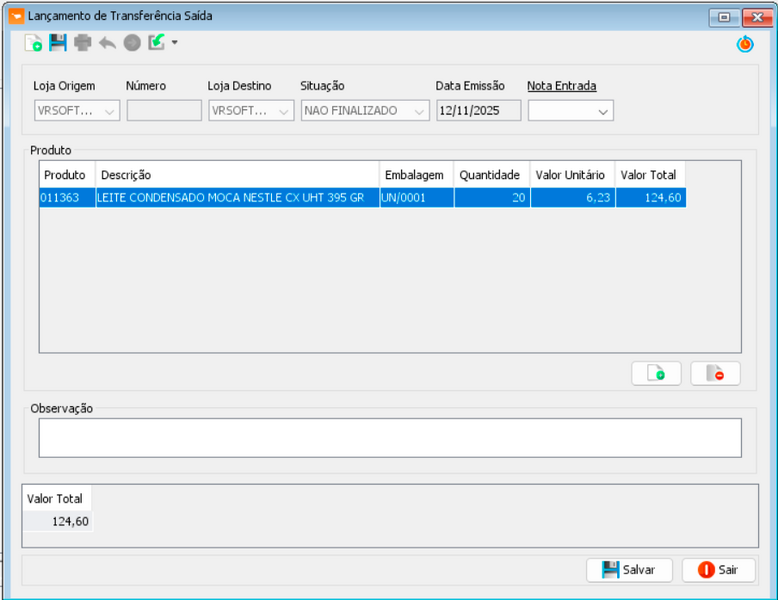Click the unit value cell 6,23
Image resolution: width=778 pixels, height=600 pixels.
tap(573, 198)
